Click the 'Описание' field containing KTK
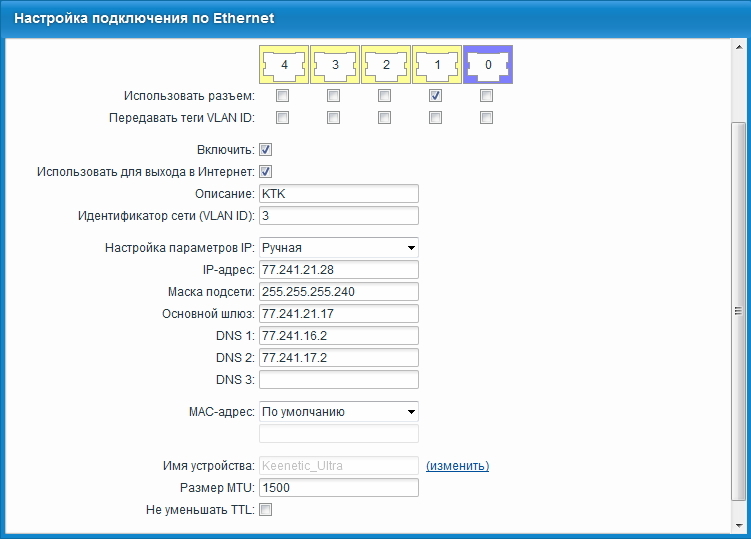 tap(338, 194)
